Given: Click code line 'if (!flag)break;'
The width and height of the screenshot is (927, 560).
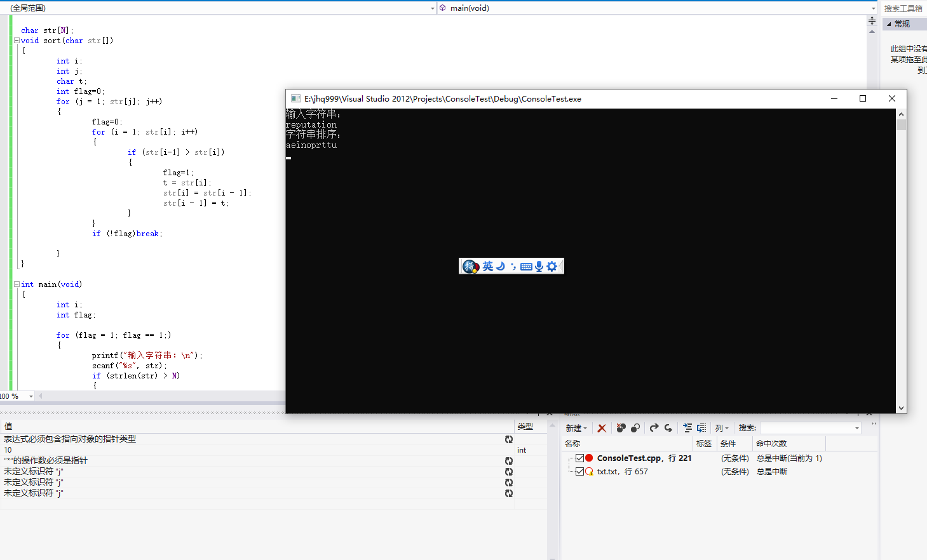Looking at the screenshot, I should click(127, 234).
